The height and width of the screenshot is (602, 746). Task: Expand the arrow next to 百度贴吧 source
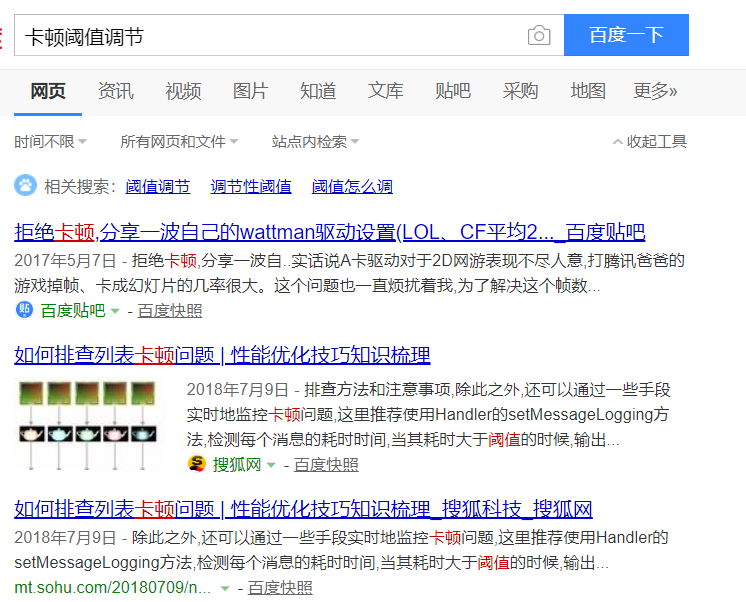(x=115, y=312)
